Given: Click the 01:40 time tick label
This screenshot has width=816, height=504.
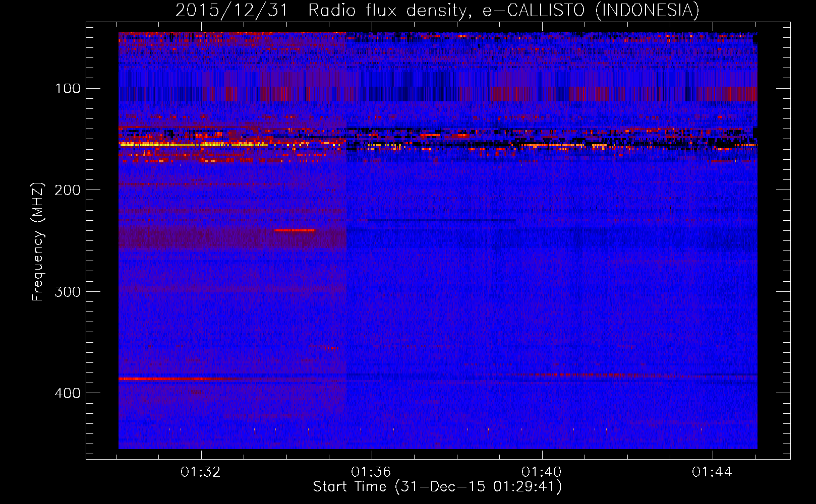Looking at the screenshot, I should (542, 472).
